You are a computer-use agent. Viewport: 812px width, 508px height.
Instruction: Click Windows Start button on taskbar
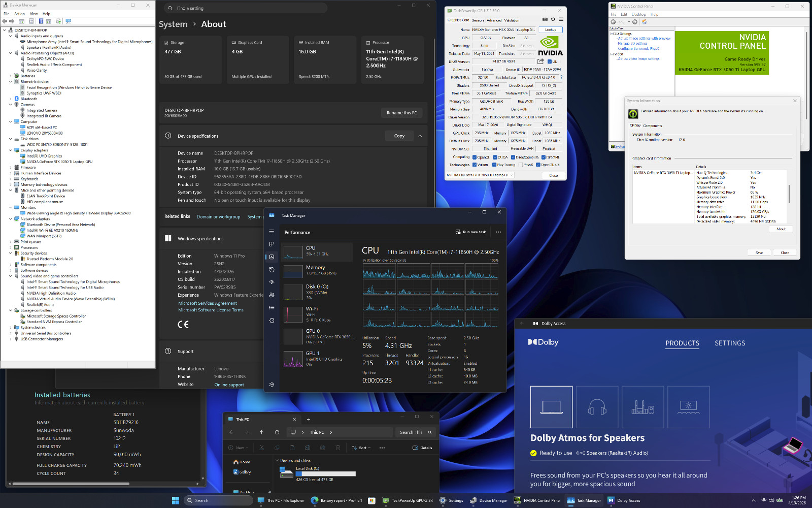[176, 500]
